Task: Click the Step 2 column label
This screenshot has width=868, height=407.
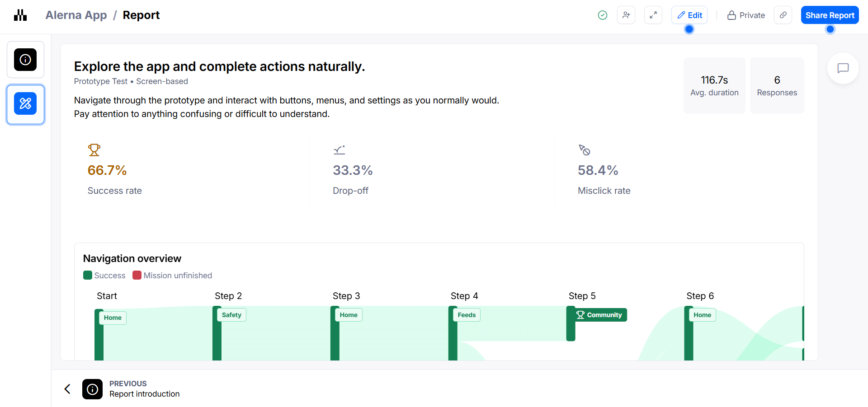Action: tap(228, 296)
